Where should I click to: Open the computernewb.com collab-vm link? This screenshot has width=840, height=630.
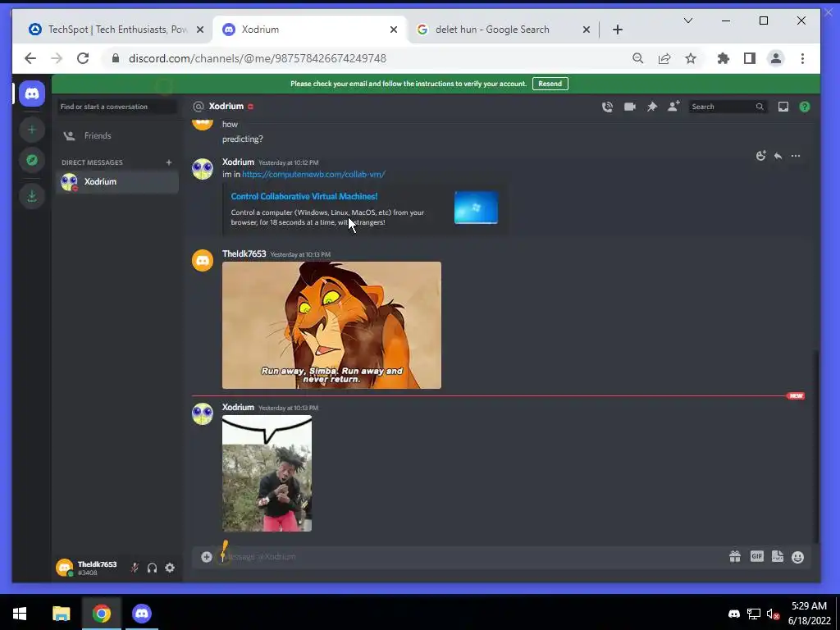[x=313, y=174]
